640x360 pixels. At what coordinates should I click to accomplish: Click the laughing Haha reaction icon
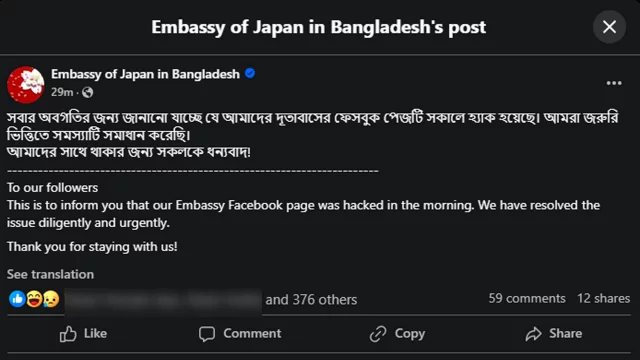[x=34, y=299]
